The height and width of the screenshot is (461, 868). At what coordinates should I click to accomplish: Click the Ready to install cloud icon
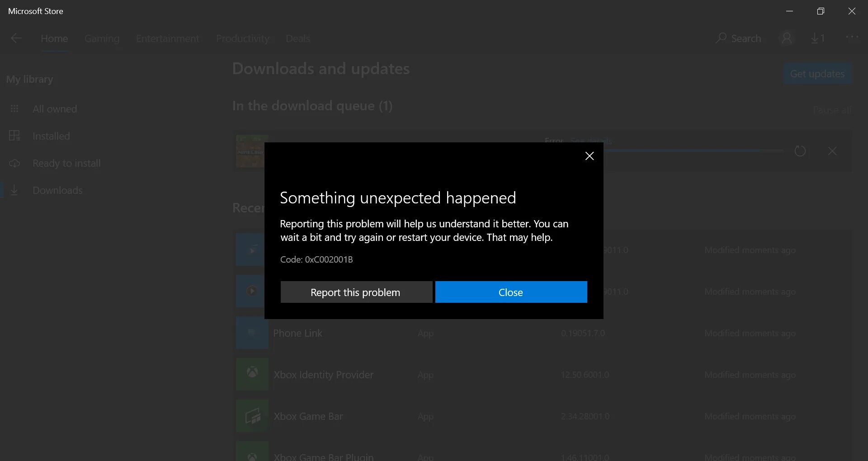pyautogui.click(x=14, y=163)
